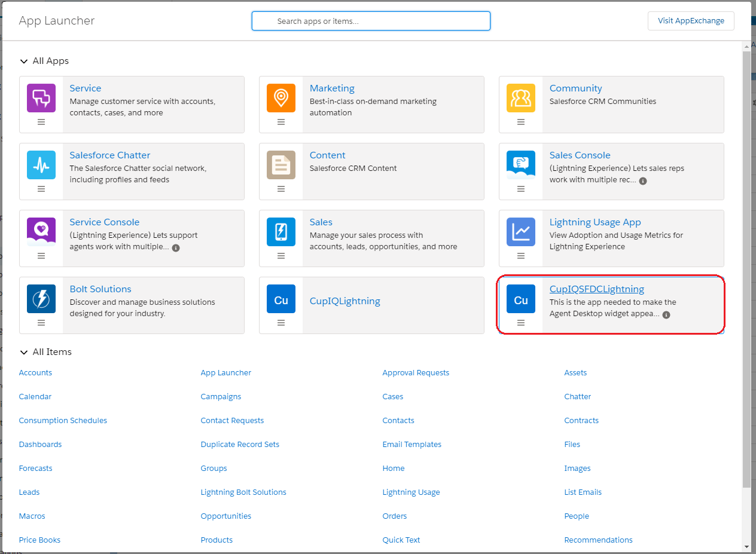This screenshot has width=756, height=554.
Task: Click drag handle on Sales tile
Action: [x=281, y=256]
